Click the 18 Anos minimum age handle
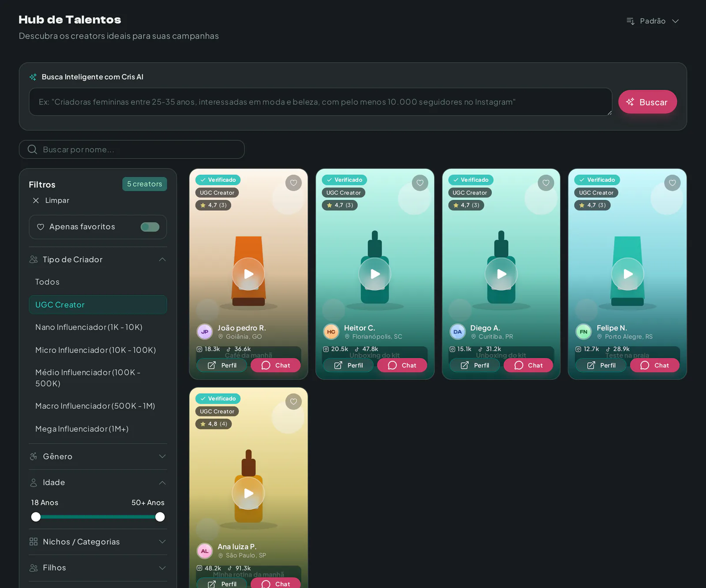This screenshot has height=588, width=706. [x=36, y=517]
